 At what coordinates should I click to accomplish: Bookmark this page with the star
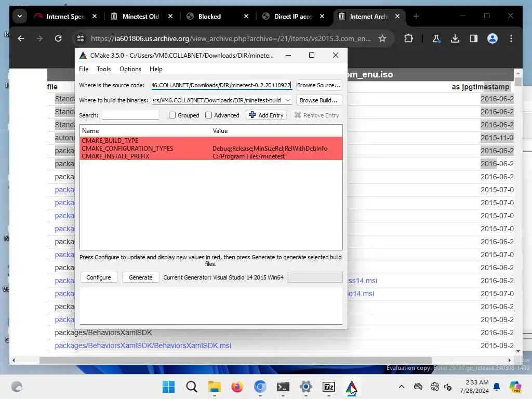tap(382, 38)
